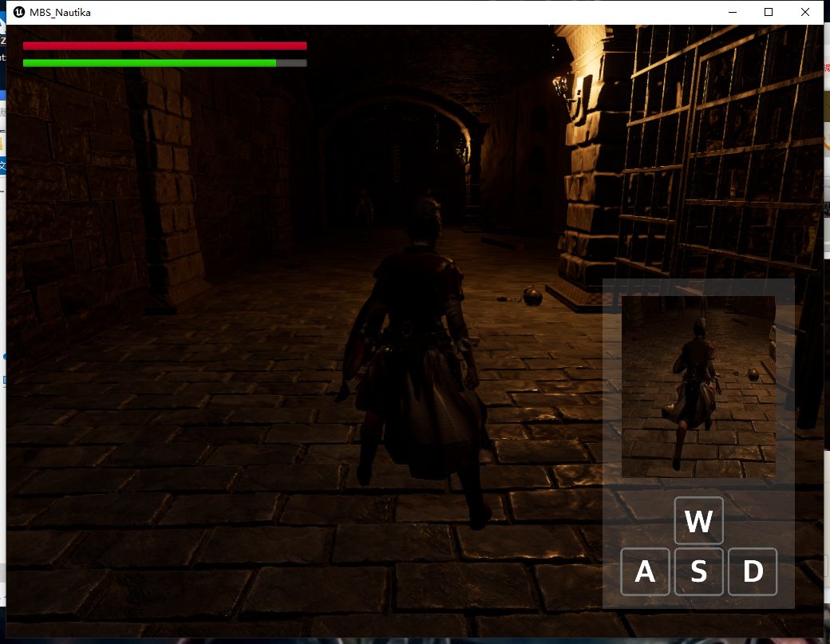Maximize the MBS_Nautika game window
Screen dimensions: 830x644
coord(769,11)
